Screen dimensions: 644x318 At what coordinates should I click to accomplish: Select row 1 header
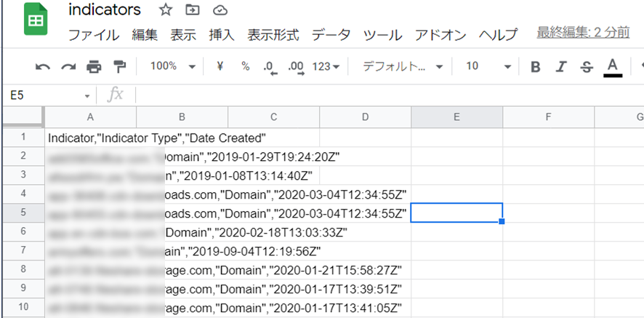pyautogui.click(x=23, y=137)
